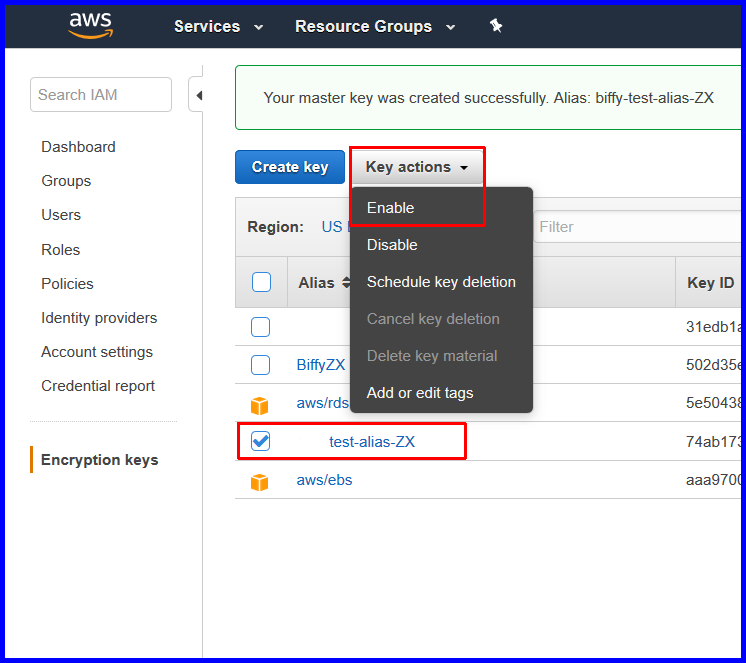Screen dimensions: 746x663
Task: Click key ID 5e50438 cell
Action: [x=713, y=403]
